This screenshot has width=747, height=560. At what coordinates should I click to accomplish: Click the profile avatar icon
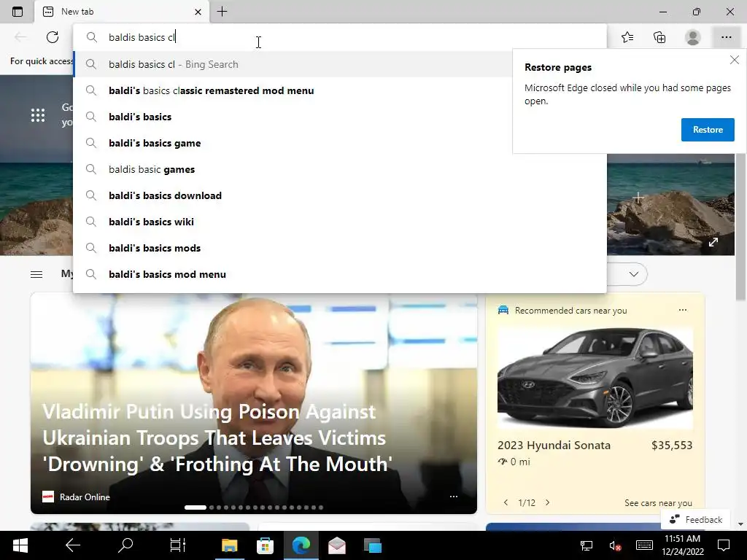(x=693, y=37)
